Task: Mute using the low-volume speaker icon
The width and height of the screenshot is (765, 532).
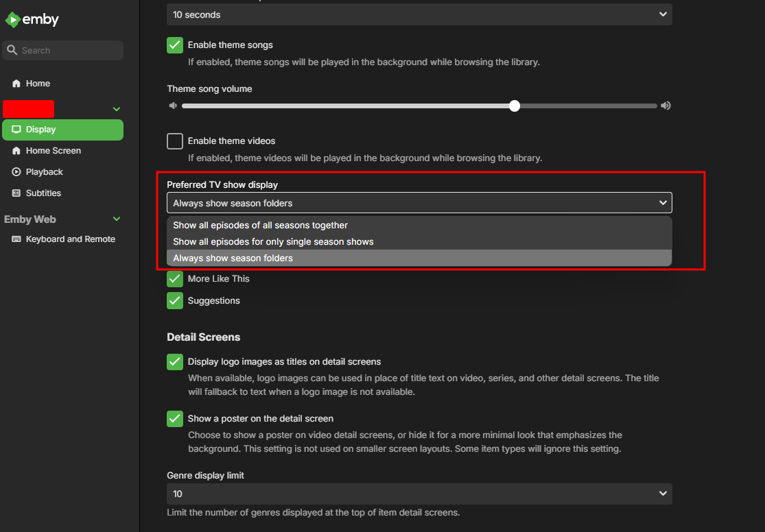Action: pyautogui.click(x=173, y=106)
